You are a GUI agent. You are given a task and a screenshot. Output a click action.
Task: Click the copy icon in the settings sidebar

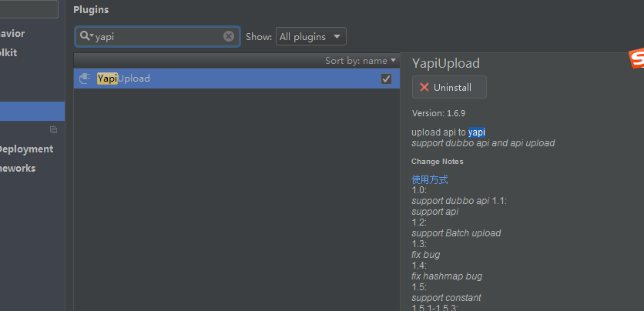[x=53, y=129]
